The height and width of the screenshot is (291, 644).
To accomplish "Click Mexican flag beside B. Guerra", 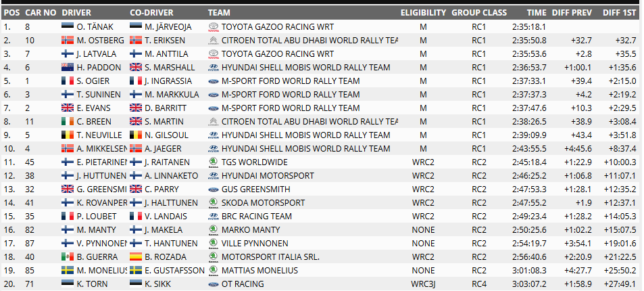I will tap(67, 257).
